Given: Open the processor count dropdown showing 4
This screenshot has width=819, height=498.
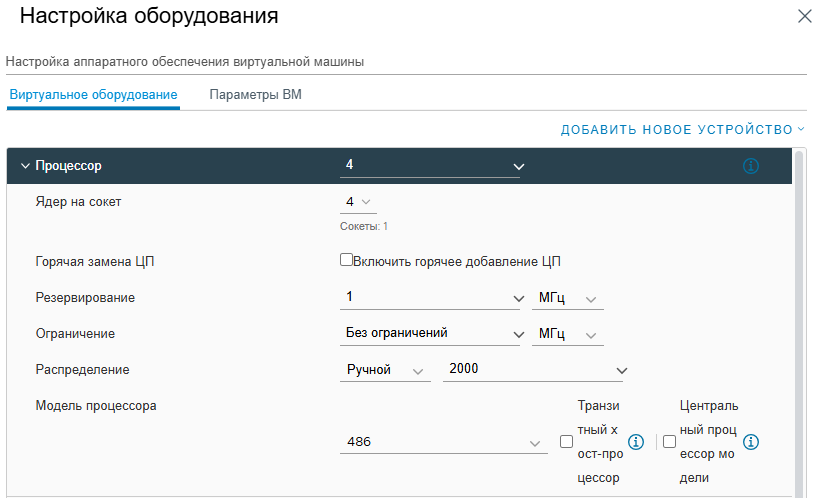Looking at the screenshot, I should (432, 166).
